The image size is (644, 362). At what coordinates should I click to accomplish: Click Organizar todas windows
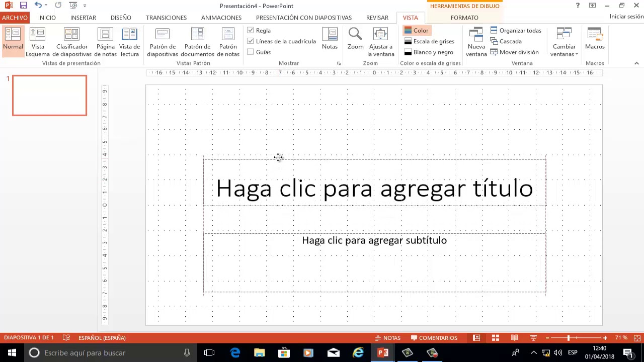[516, 30]
